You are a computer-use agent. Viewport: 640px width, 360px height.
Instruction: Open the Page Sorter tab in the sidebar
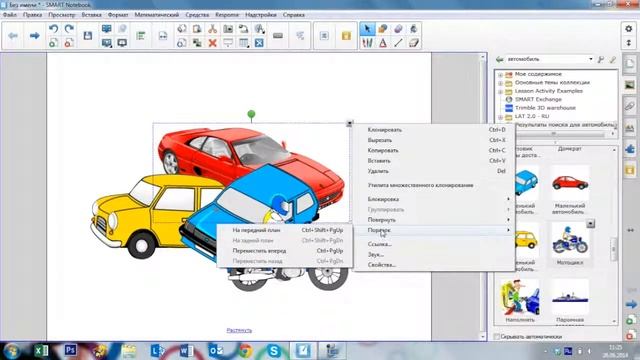(x=630, y=64)
